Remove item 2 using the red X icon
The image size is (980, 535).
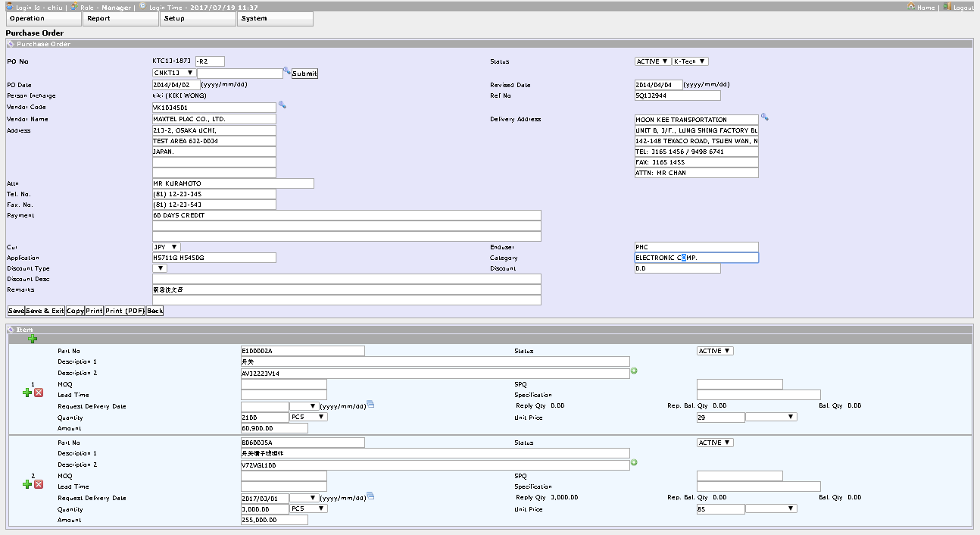coord(39,484)
